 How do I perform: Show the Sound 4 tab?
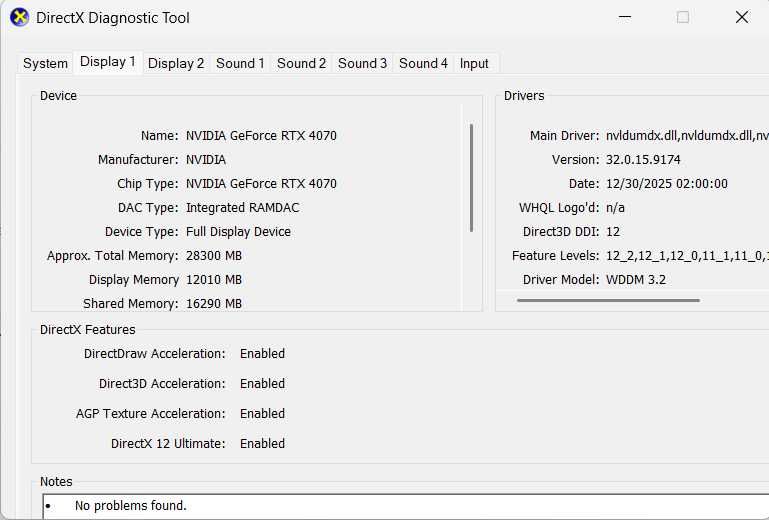[423, 64]
